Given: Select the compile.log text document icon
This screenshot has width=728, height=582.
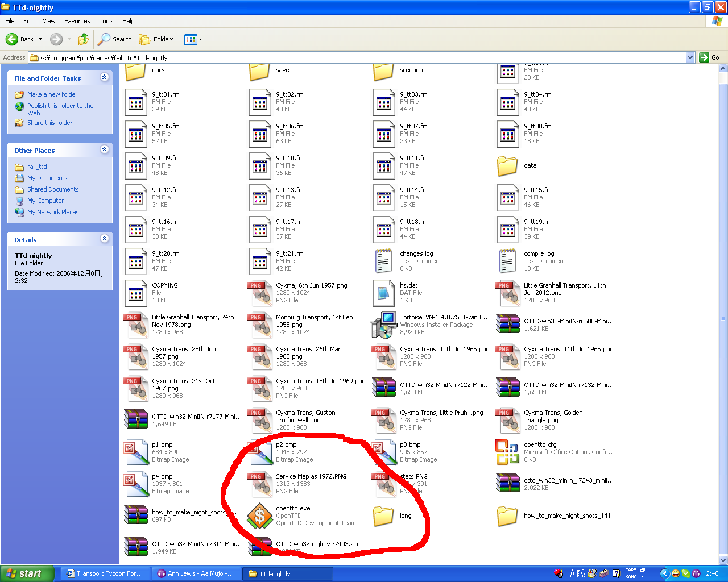Looking at the screenshot, I should pyautogui.click(x=508, y=261).
